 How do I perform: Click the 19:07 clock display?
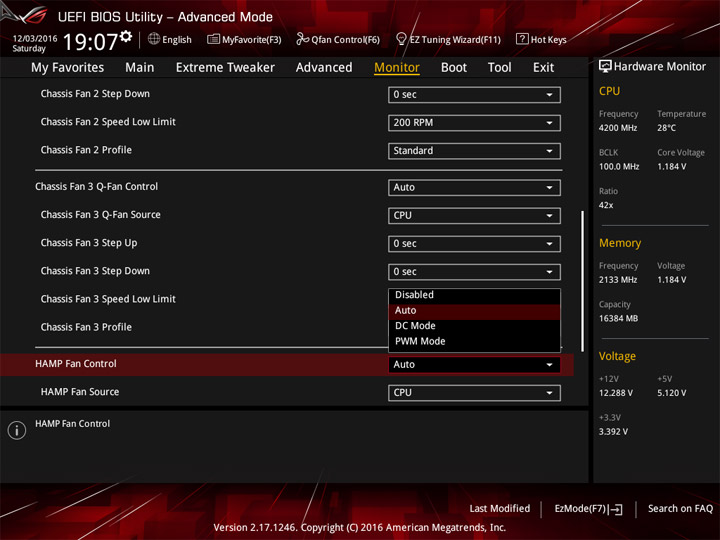[90, 42]
